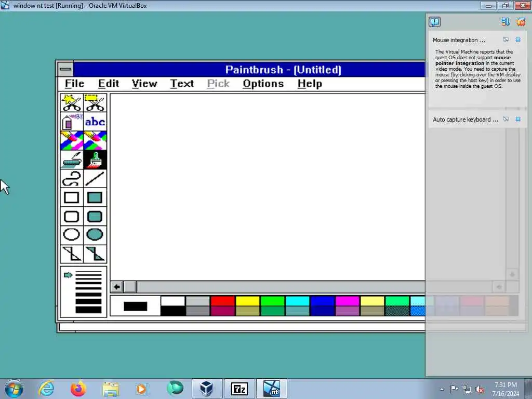This screenshot has height=399, width=532.
Task: Choose the light gray color swatch
Action: pyautogui.click(x=198, y=301)
